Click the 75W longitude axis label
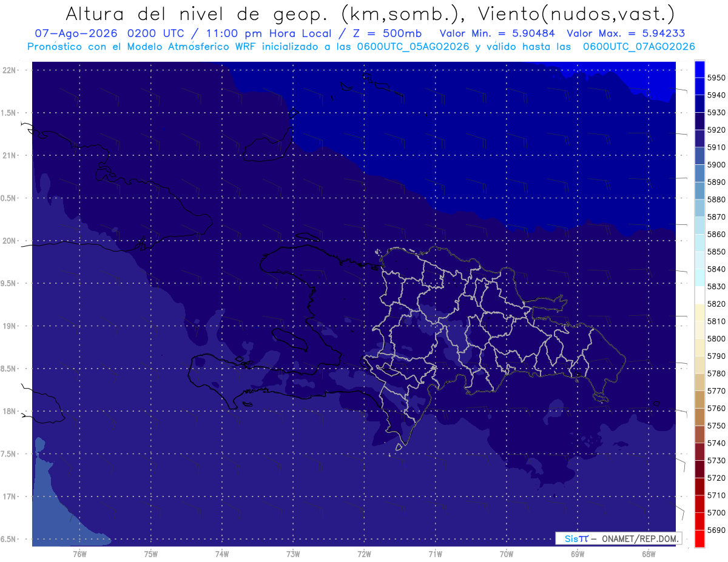The image size is (728, 562). [151, 554]
